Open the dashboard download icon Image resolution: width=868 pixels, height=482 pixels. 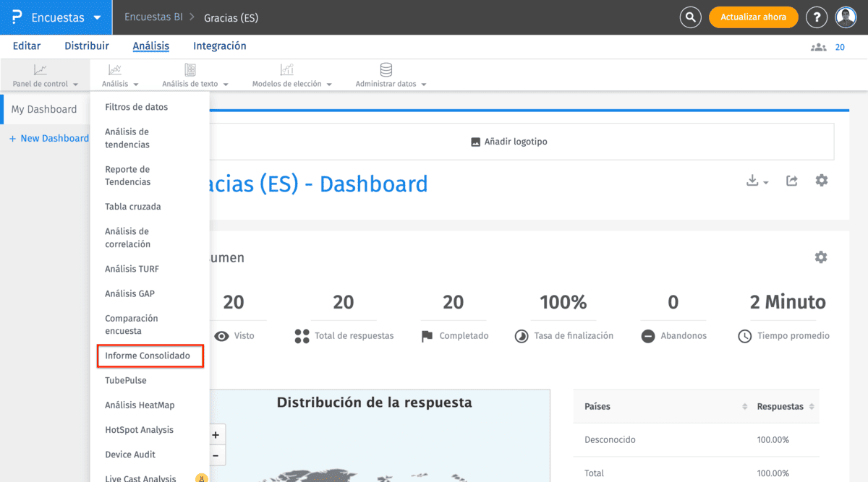757,181
